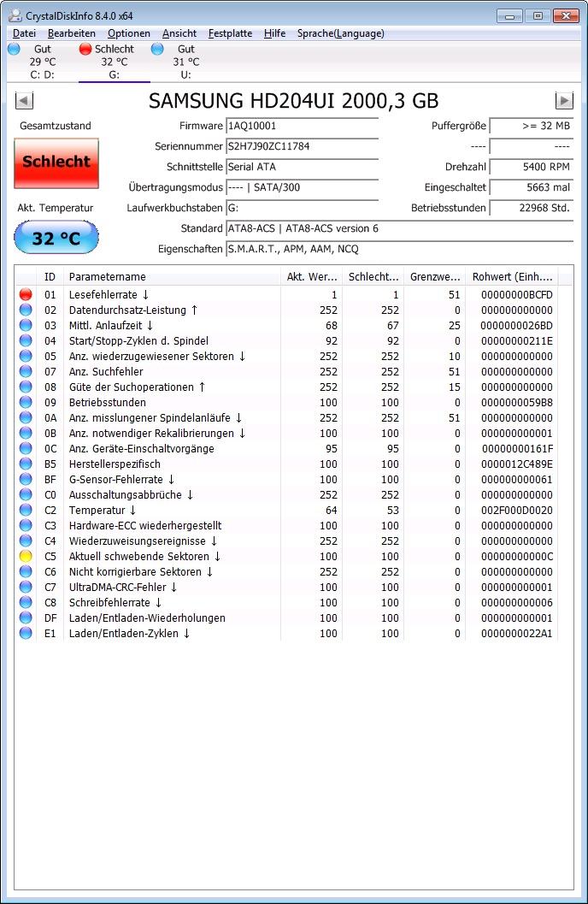The height and width of the screenshot is (904, 588).
Task: Open the Bearbeiten menu
Action: pyautogui.click(x=72, y=33)
